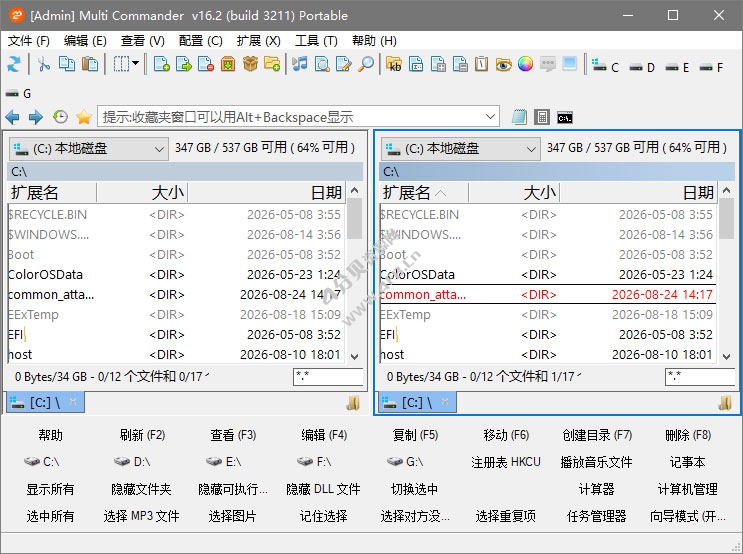Viewport: 743px width, 554px height.
Task: Click the folder size kb icon
Action: tap(393, 64)
